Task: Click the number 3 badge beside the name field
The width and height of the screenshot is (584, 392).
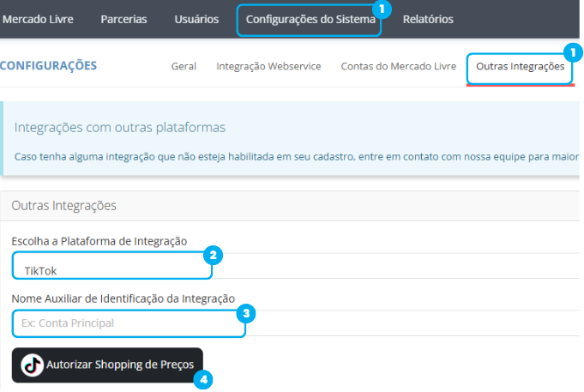Action: (x=246, y=314)
